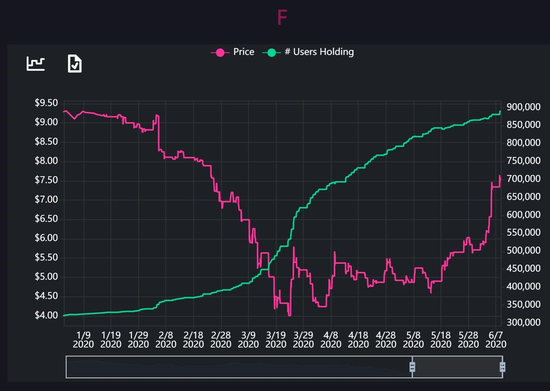Click the right range slider handle
This screenshot has height=391, width=550.
coord(502,367)
